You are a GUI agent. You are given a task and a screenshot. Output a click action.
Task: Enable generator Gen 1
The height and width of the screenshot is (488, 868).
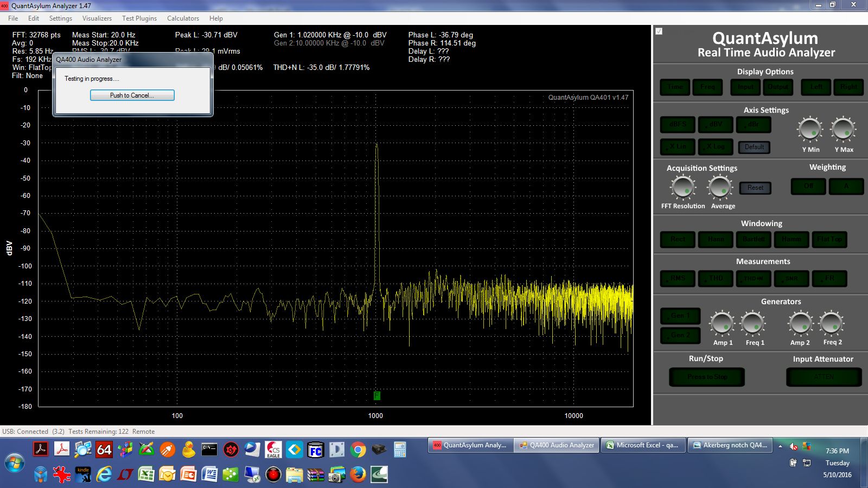(x=680, y=316)
